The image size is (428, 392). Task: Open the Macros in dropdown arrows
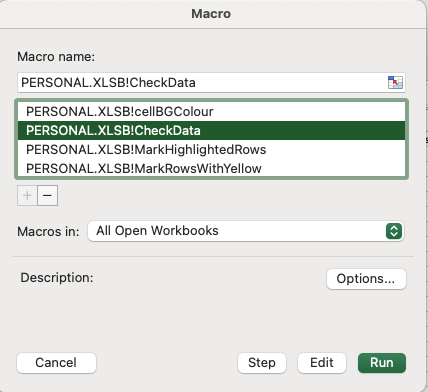(x=394, y=231)
